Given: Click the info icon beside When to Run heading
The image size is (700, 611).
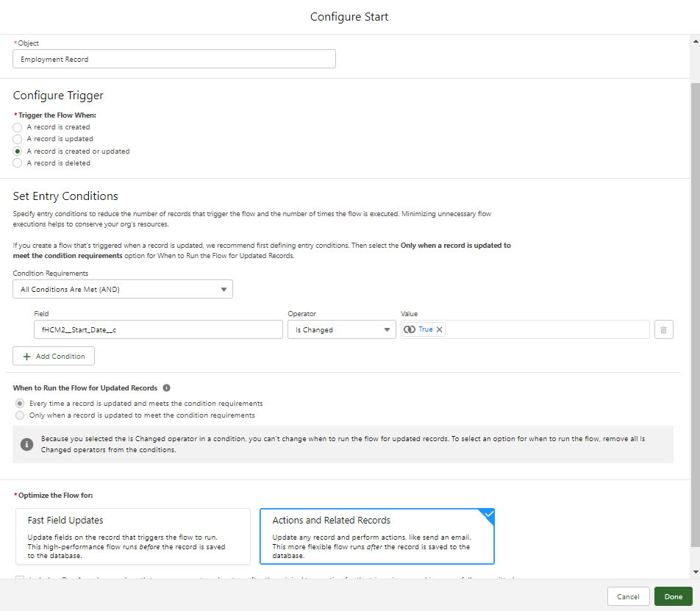Looking at the screenshot, I should point(166,387).
